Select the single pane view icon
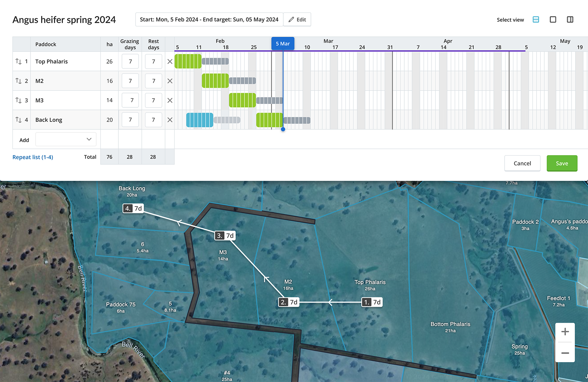 [x=553, y=19]
